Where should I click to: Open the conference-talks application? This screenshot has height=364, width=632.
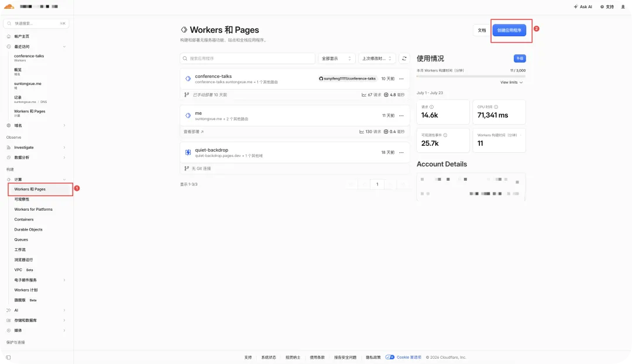(x=213, y=76)
